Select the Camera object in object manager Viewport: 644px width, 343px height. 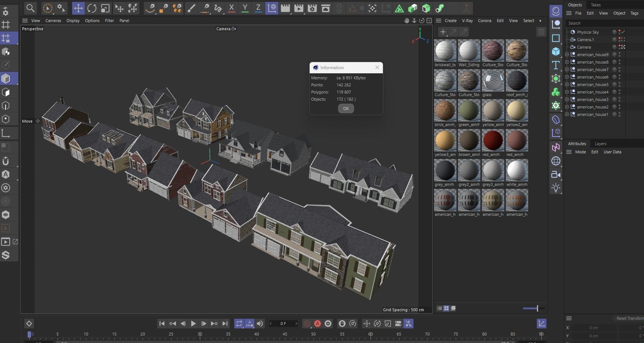pos(584,47)
